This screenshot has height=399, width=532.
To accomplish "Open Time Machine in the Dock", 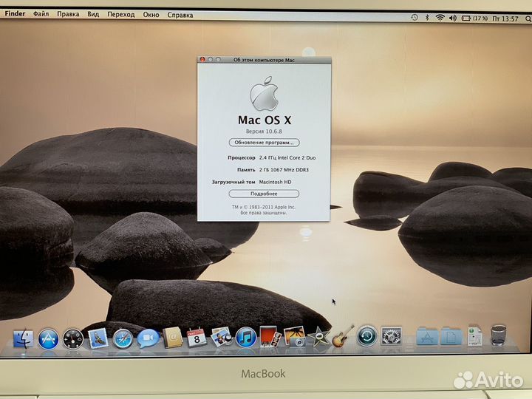I will (366, 336).
